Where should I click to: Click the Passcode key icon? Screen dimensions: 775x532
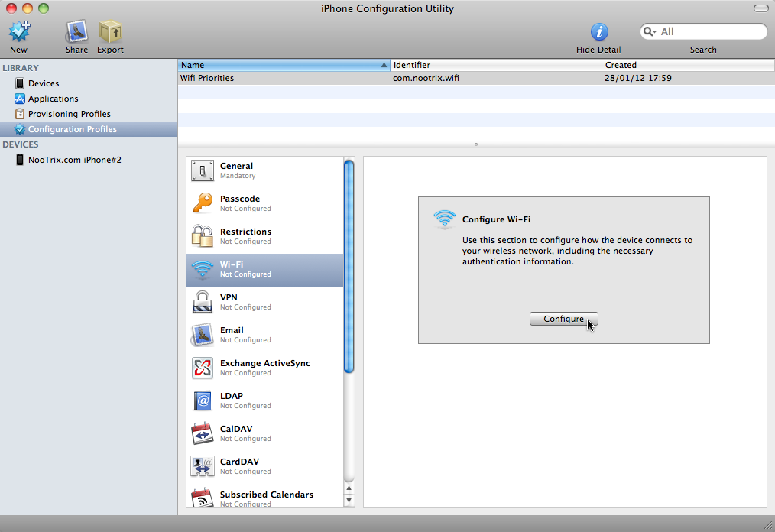click(x=202, y=203)
